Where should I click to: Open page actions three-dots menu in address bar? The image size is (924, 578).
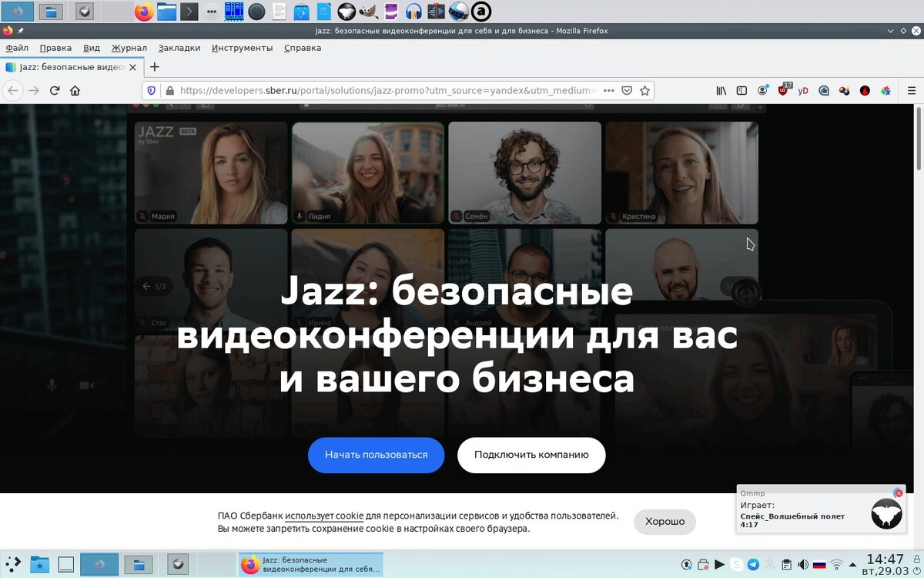tap(608, 90)
